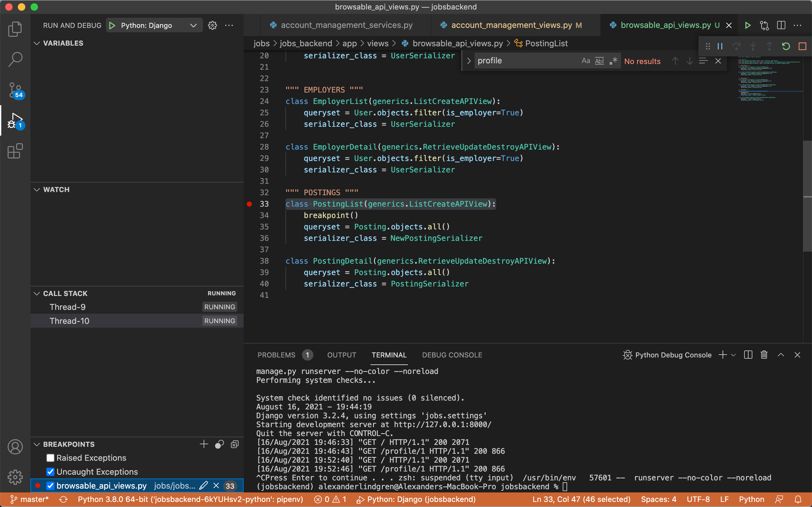Restart the debug session
812x507 pixels.
(786, 46)
